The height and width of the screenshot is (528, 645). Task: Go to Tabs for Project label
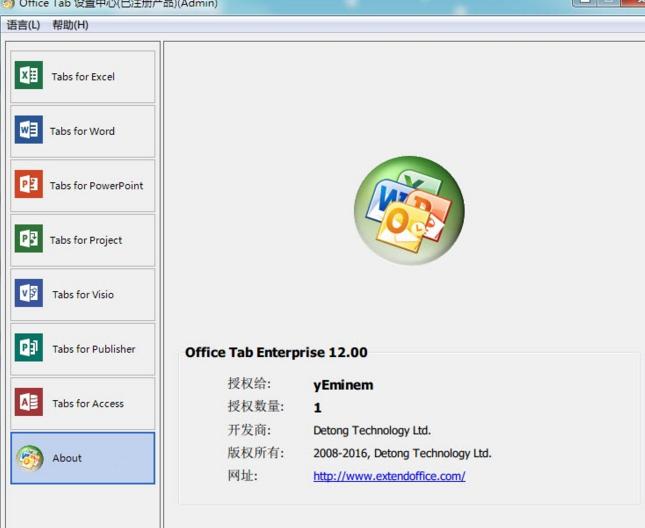[x=86, y=240]
